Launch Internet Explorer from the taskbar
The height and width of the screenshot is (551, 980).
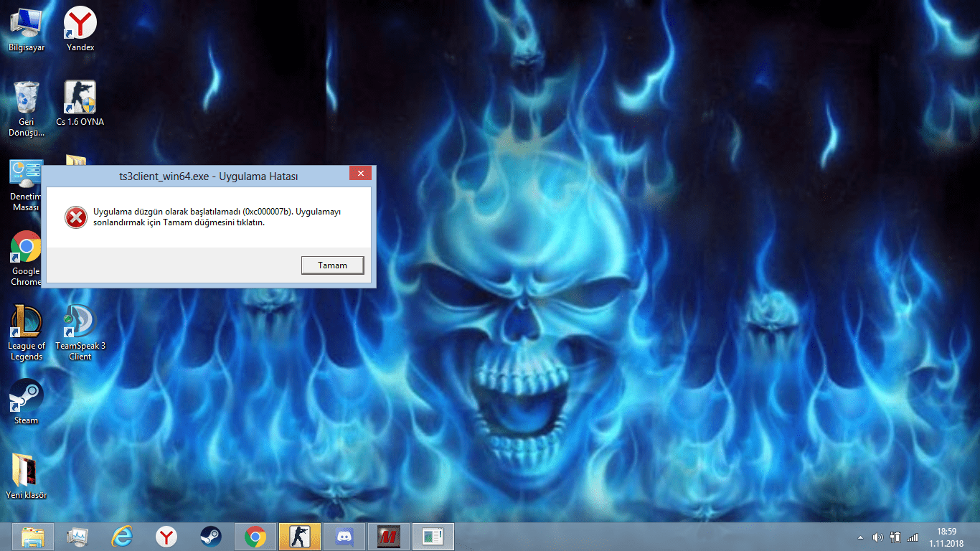coord(122,537)
